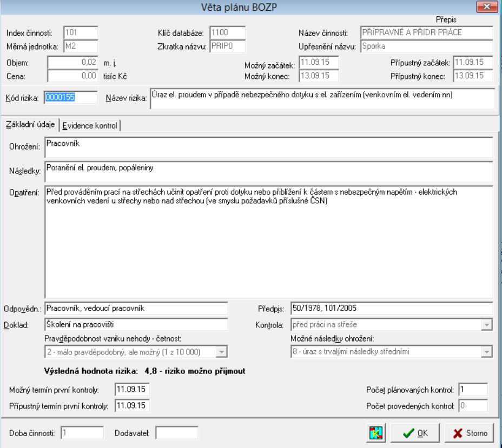
Task: Click the Možný začátek date field
Action: point(319,62)
